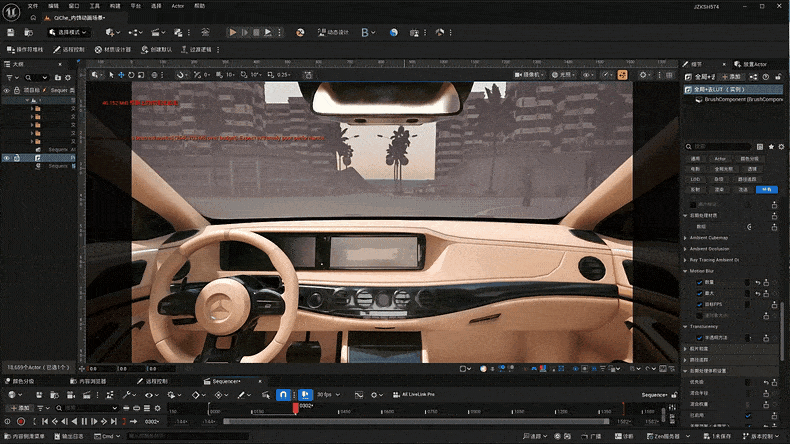Open outliner settings gear icon

pos(68,78)
